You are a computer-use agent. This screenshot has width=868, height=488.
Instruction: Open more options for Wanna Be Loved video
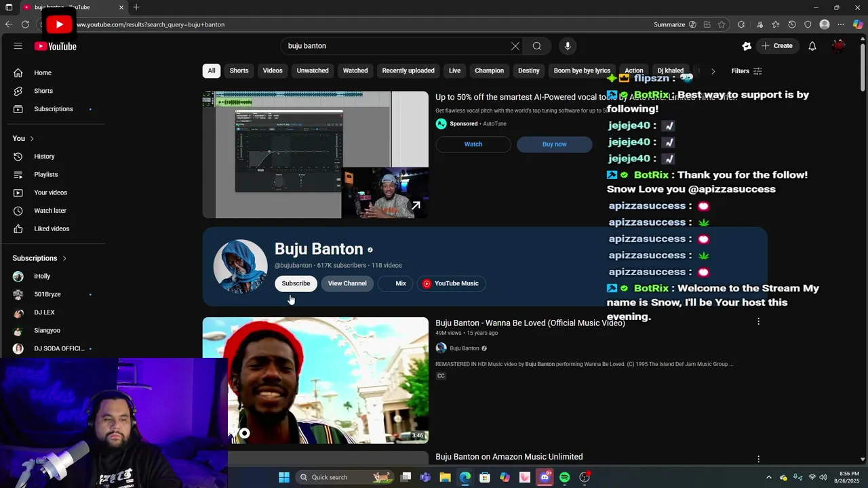coord(758,321)
